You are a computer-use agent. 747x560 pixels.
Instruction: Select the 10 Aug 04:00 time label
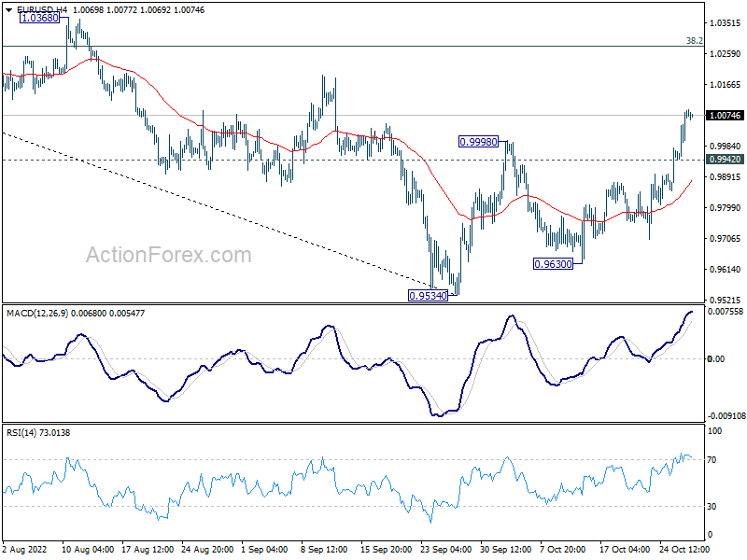click(88, 550)
